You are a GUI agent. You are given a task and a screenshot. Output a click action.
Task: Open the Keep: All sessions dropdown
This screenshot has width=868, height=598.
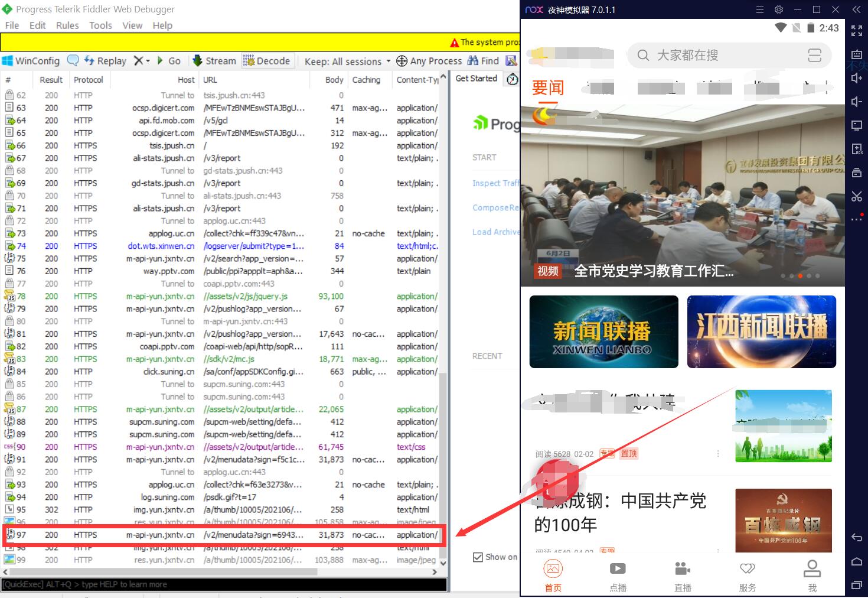345,61
